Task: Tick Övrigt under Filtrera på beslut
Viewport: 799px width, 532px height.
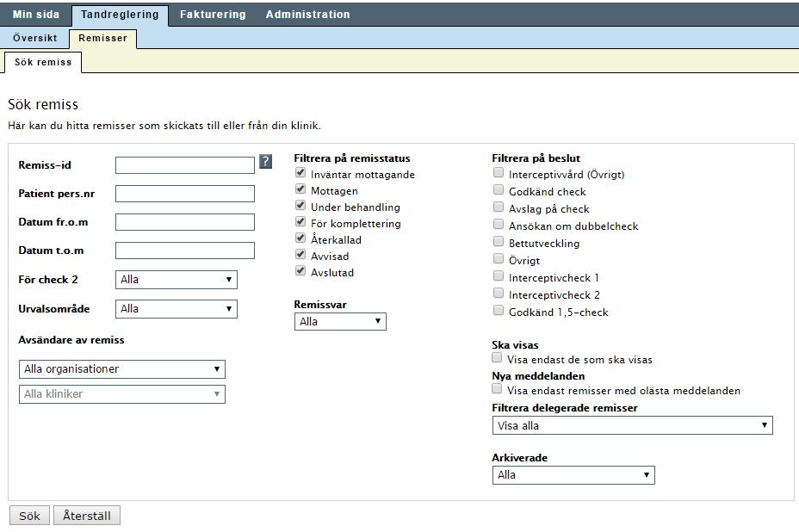Action: pyautogui.click(x=499, y=259)
